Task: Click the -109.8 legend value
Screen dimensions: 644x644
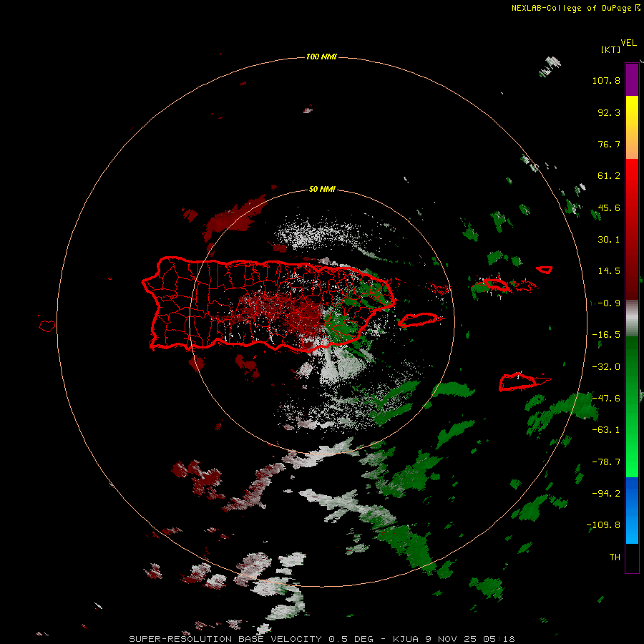Action: pyautogui.click(x=603, y=525)
